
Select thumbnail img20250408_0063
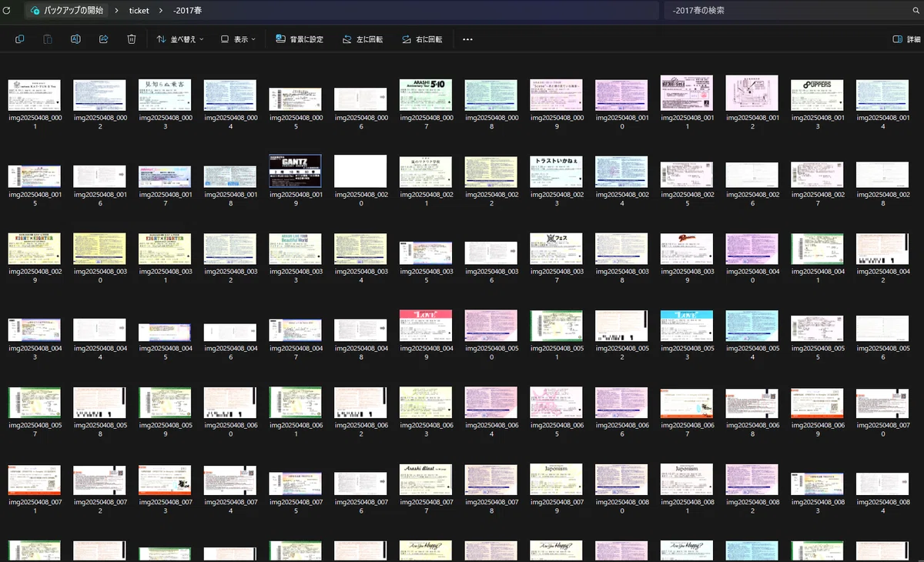426,403
